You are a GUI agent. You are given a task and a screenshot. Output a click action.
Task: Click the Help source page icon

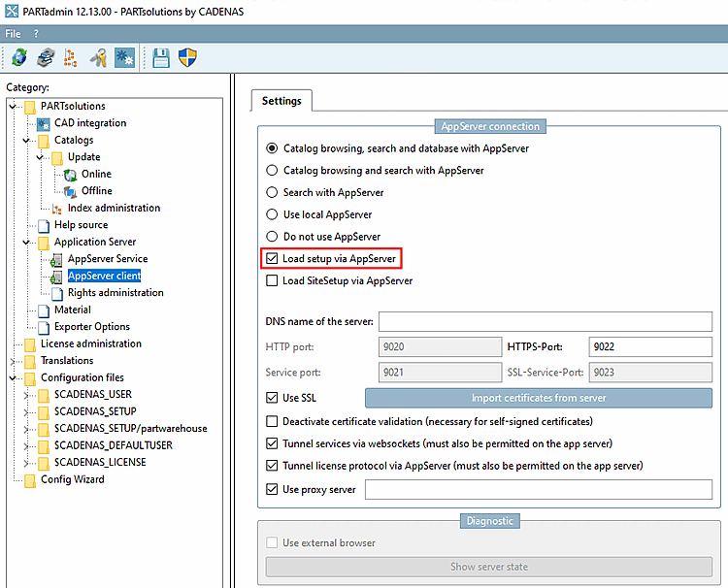tap(44, 225)
